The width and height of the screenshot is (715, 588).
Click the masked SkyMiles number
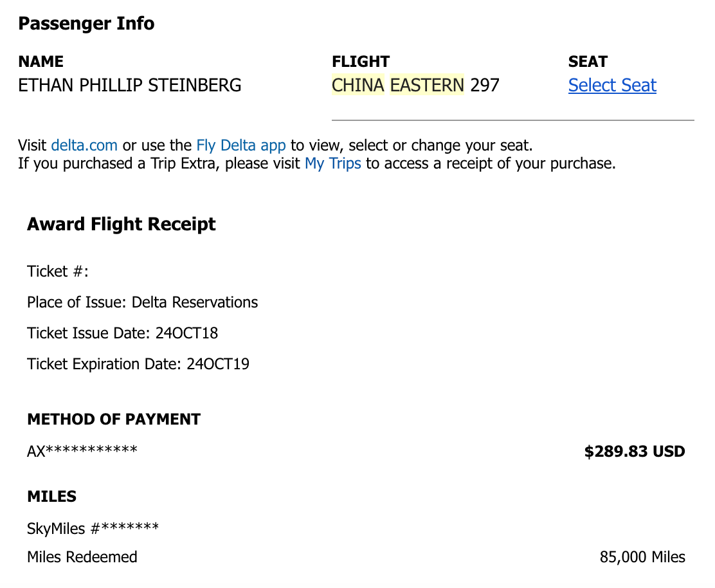click(111, 529)
